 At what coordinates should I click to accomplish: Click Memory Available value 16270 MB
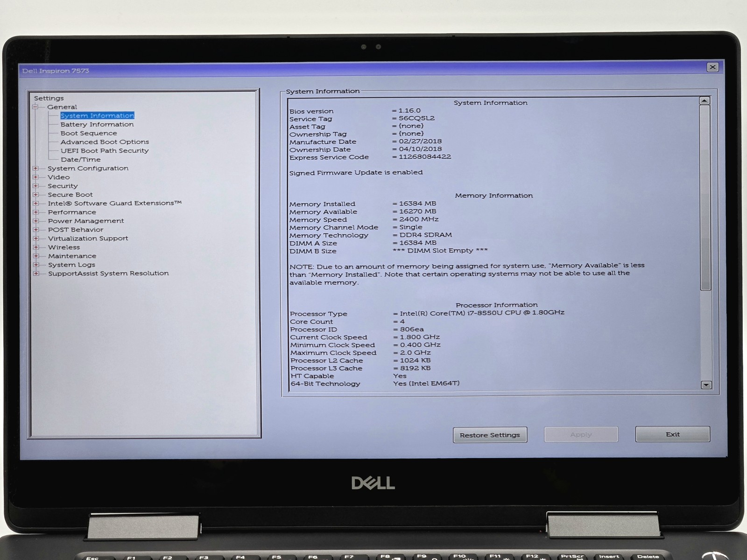(x=417, y=211)
